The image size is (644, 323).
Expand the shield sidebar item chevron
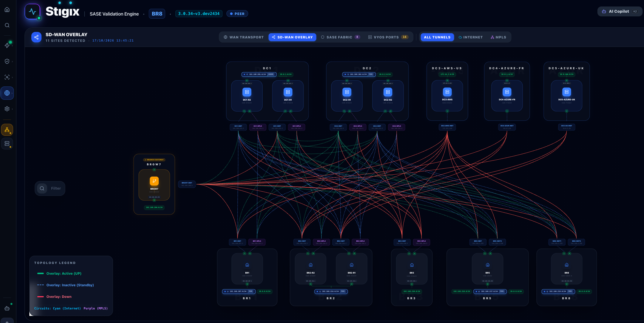(x=12, y=61)
